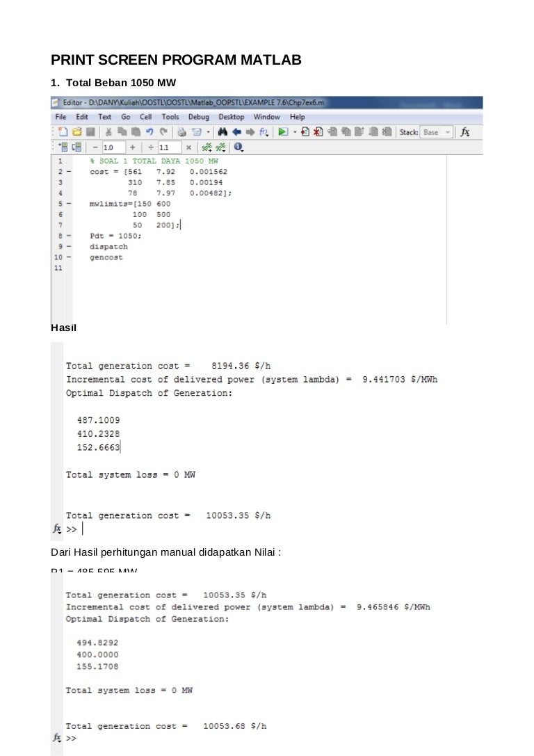Viewport: 534px width, 756px height.
Task: Click the Cut scissors icon
Action: tap(108, 131)
